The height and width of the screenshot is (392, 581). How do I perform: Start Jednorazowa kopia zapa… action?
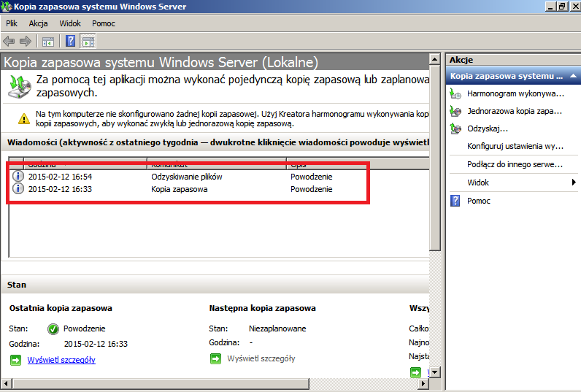tap(515, 111)
